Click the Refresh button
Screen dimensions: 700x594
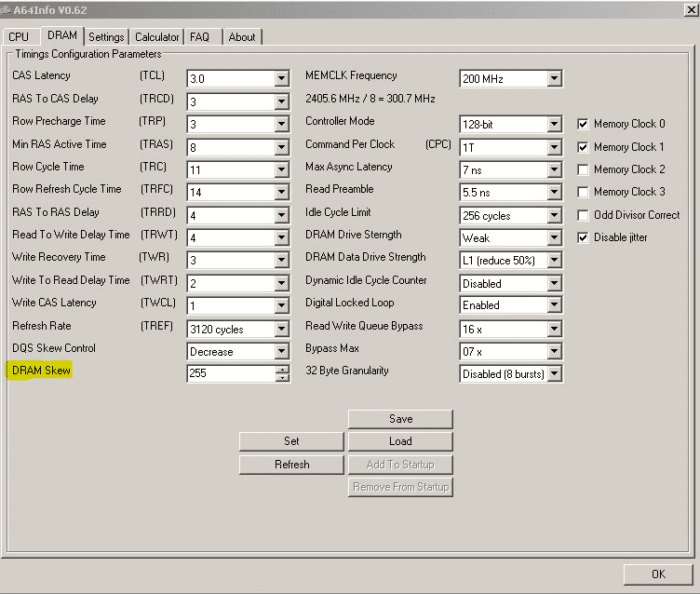pyautogui.click(x=291, y=465)
